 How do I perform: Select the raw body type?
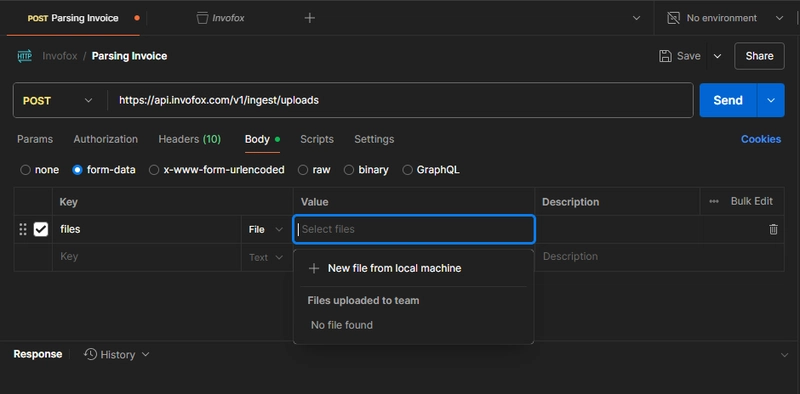point(303,170)
